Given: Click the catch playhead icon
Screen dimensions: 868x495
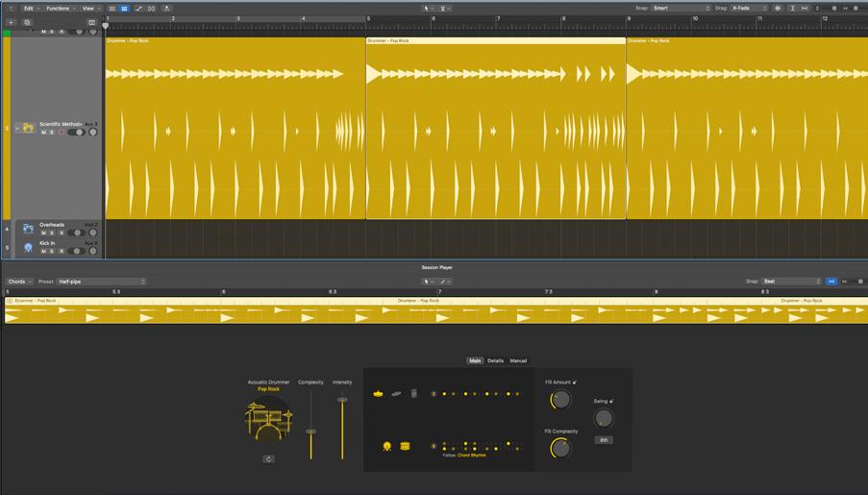Looking at the screenshot, I should coord(166,9).
